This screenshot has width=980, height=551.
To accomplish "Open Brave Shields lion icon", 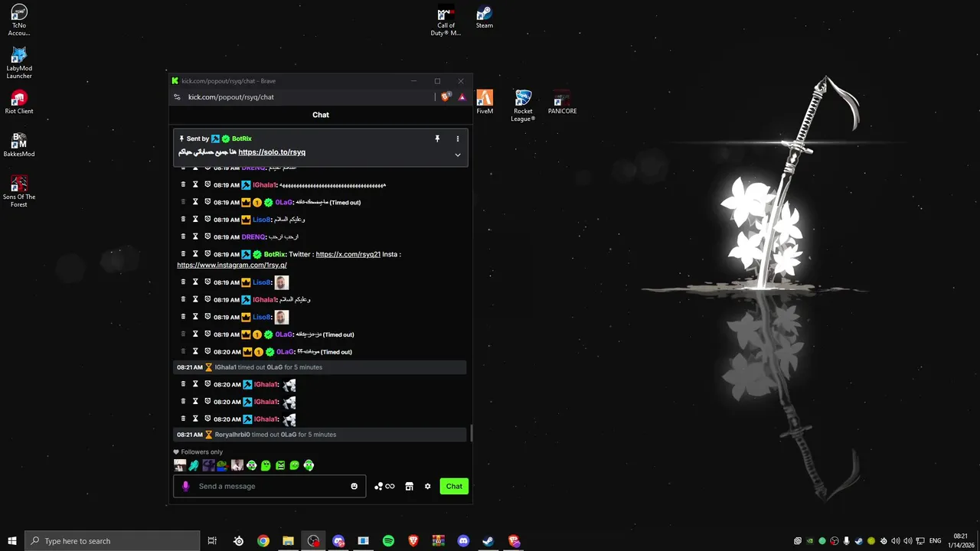I will (446, 97).
